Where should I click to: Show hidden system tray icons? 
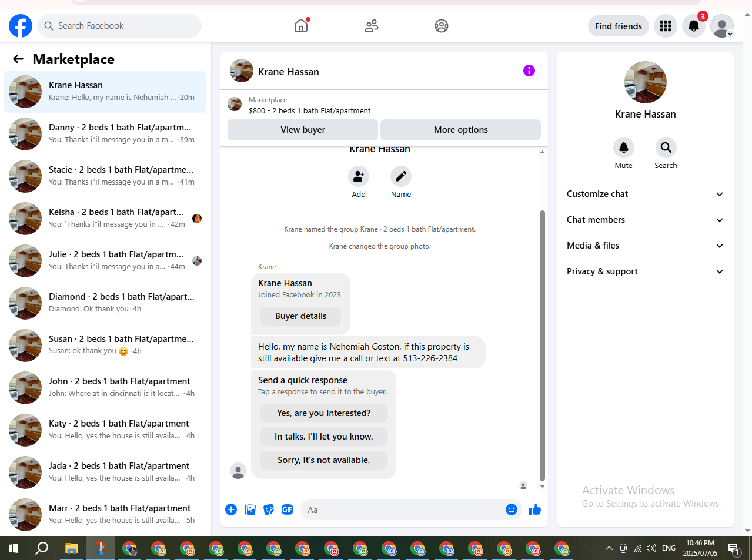[x=609, y=548]
